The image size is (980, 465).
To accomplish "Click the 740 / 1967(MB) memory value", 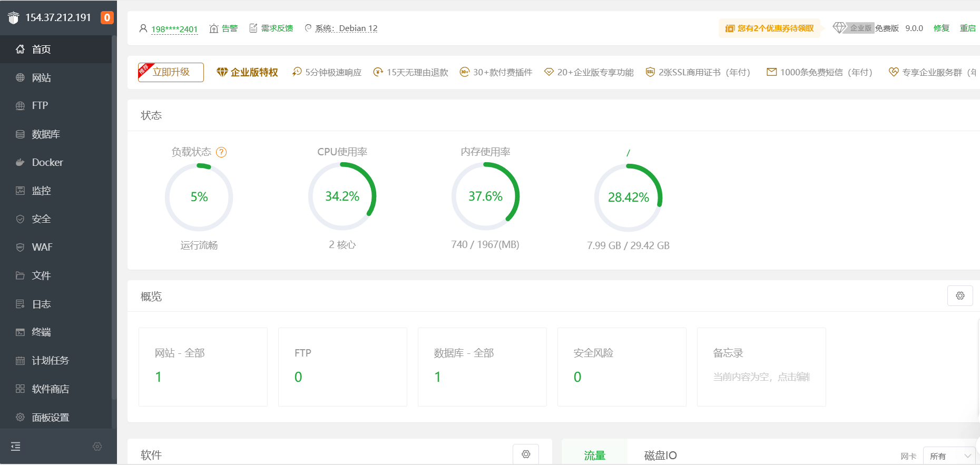I will (x=485, y=245).
